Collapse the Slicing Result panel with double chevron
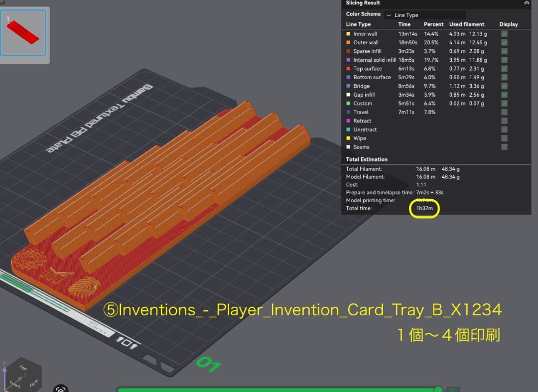This screenshot has height=392, width=538. 527,3
